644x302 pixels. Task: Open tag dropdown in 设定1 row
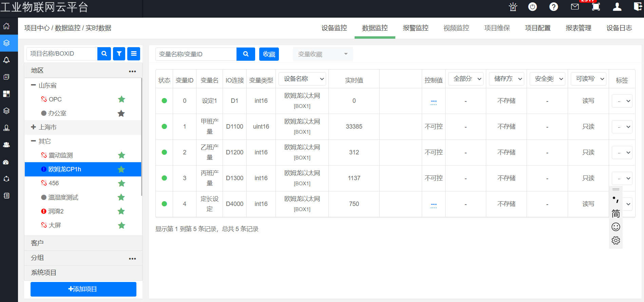tap(622, 101)
